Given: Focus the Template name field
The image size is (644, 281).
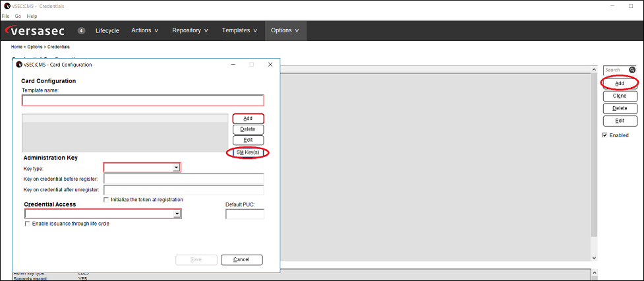Looking at the screenshot, I should (x=143, y=101).
